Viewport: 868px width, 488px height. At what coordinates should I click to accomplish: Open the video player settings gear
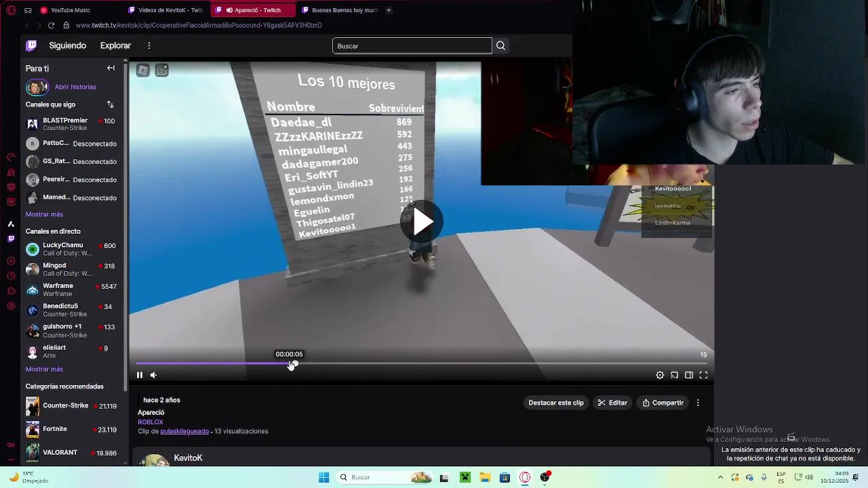pos(660,375)
